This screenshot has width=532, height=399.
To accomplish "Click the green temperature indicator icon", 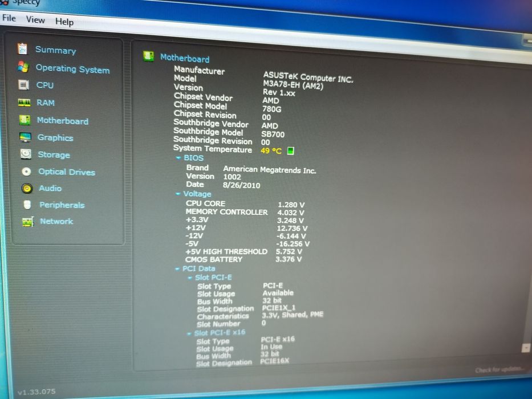I will tap(290, 150).
